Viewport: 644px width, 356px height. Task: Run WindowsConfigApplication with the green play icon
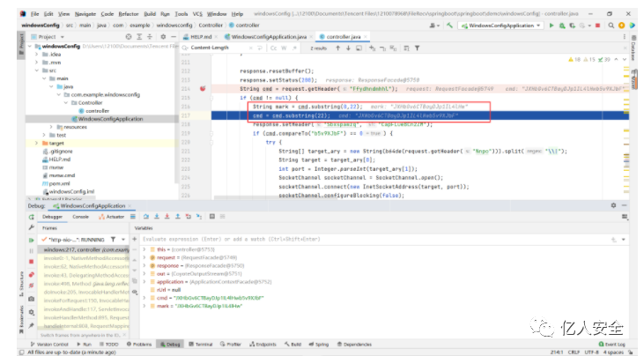tap(551, 26)
